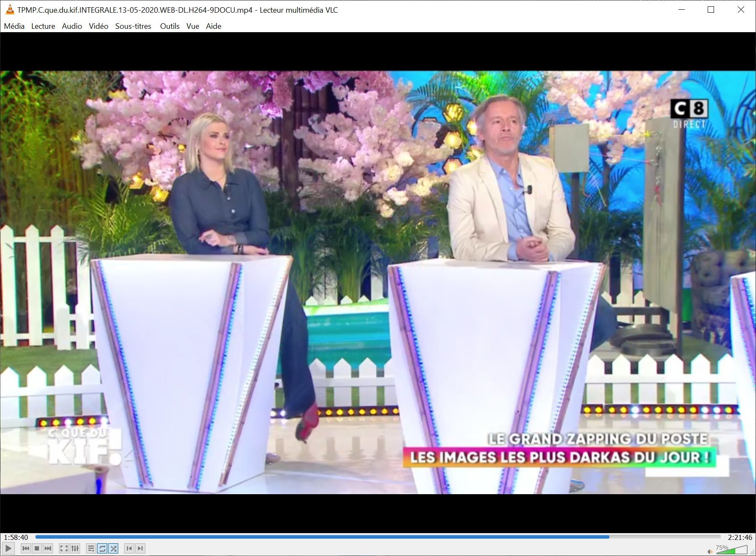Screen dimensions: 756x556
Task: Go to previous chapter button
Action: (129, 548)
